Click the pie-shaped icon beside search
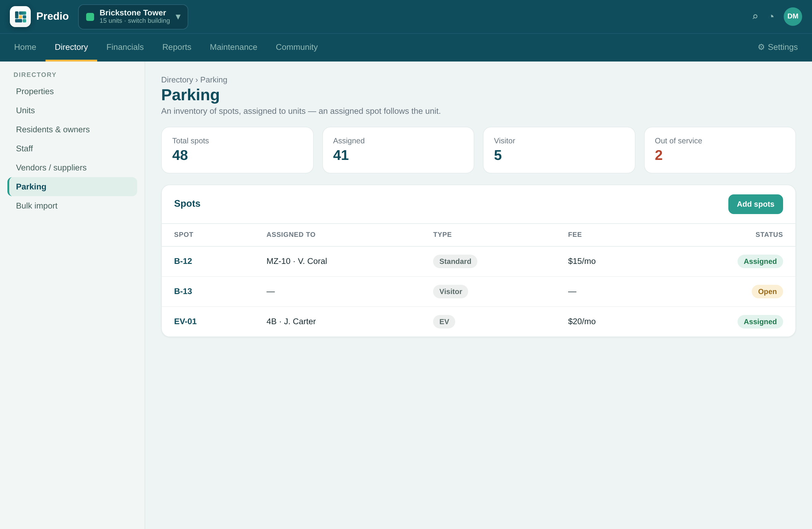This screenshot has width=812, height=529. pos(772,16)
